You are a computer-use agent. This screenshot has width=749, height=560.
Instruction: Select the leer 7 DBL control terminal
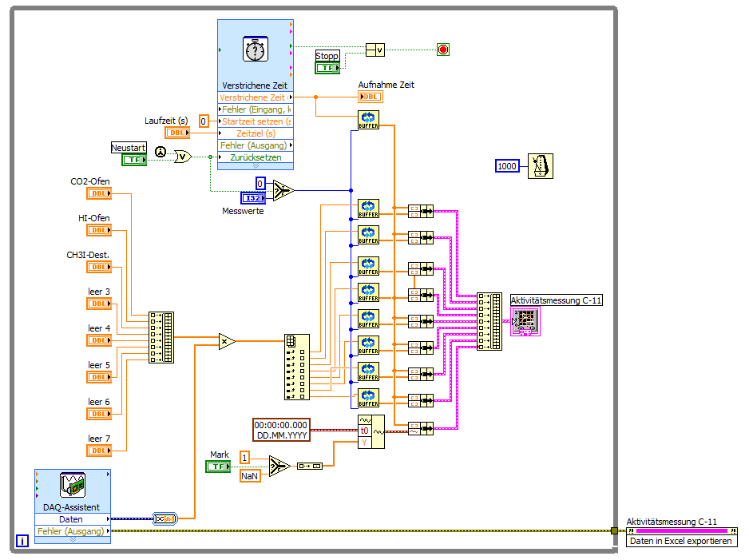tap(99, 450)
